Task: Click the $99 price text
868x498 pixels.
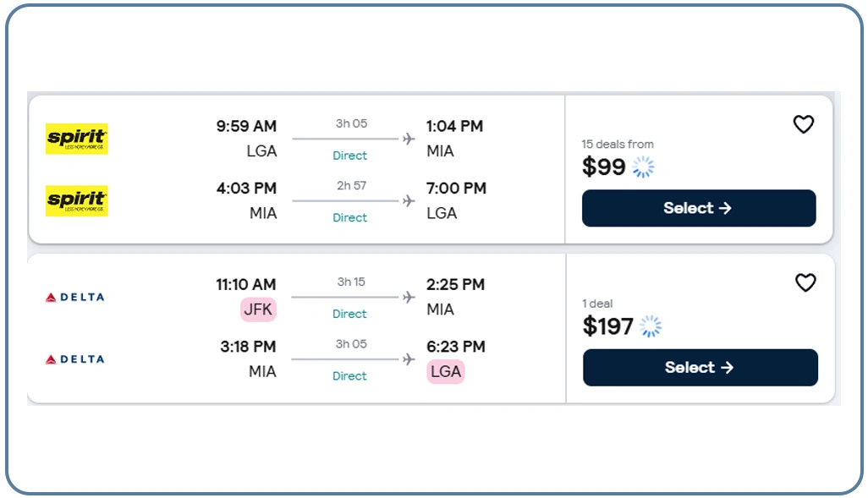Action: 602,167
